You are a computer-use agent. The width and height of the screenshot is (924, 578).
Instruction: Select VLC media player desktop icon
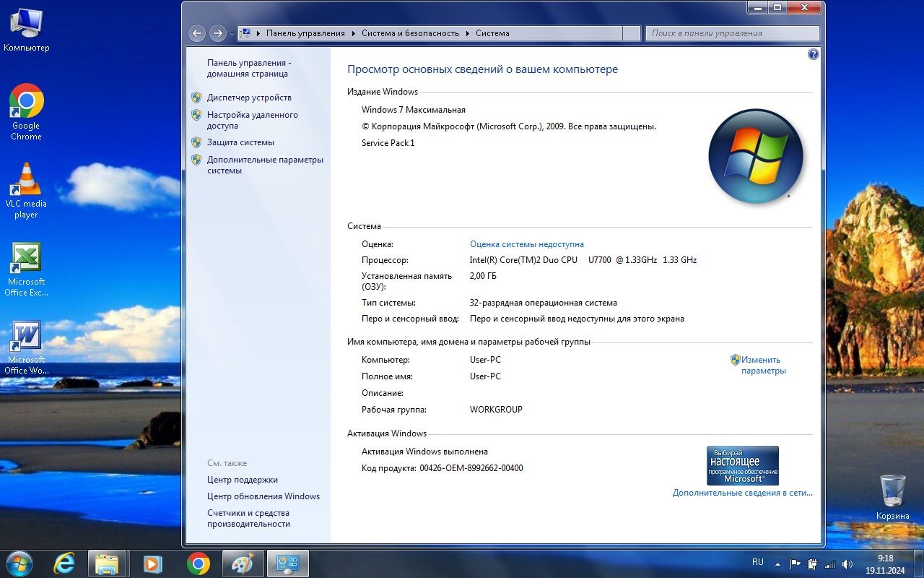[x=26, y=190]
